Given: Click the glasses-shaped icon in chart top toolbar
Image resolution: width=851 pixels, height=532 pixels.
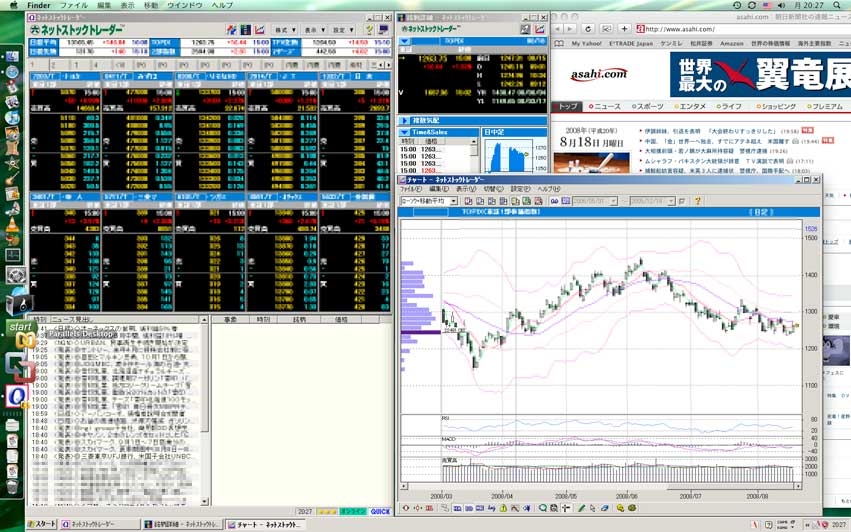Looking at the screenshot, I should (x=554, y=201).
